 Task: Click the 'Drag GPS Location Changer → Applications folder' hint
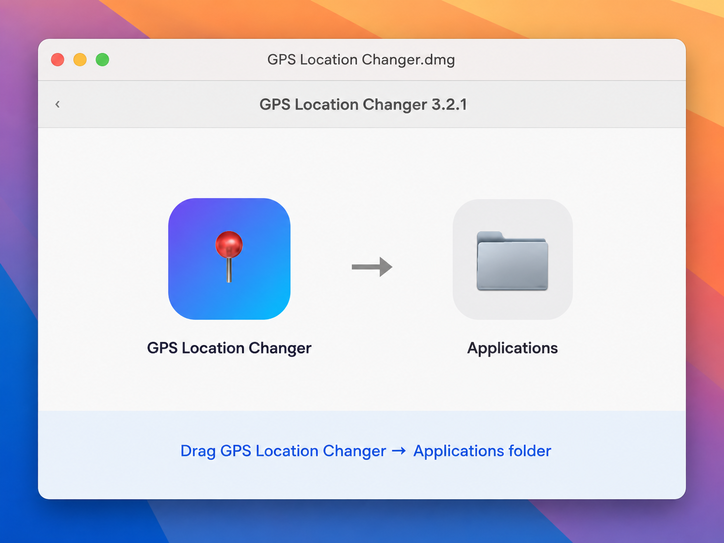click(x=366, y=451)
